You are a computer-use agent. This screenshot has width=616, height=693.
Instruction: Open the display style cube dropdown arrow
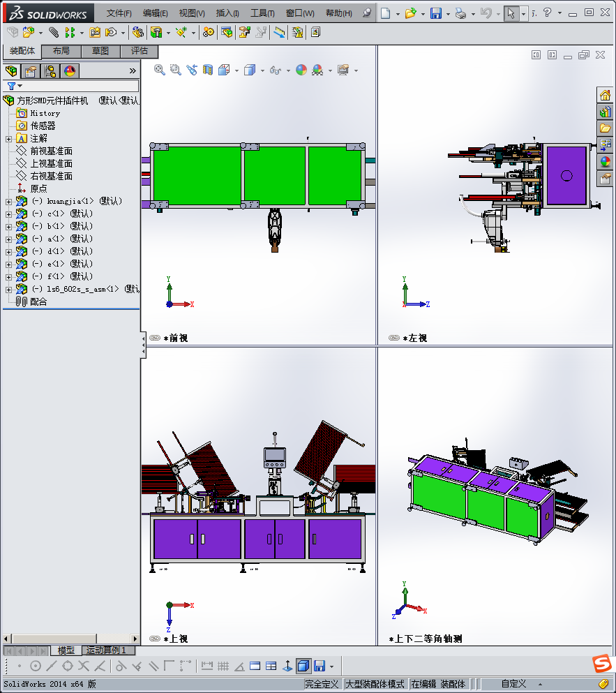pos(262,70)
